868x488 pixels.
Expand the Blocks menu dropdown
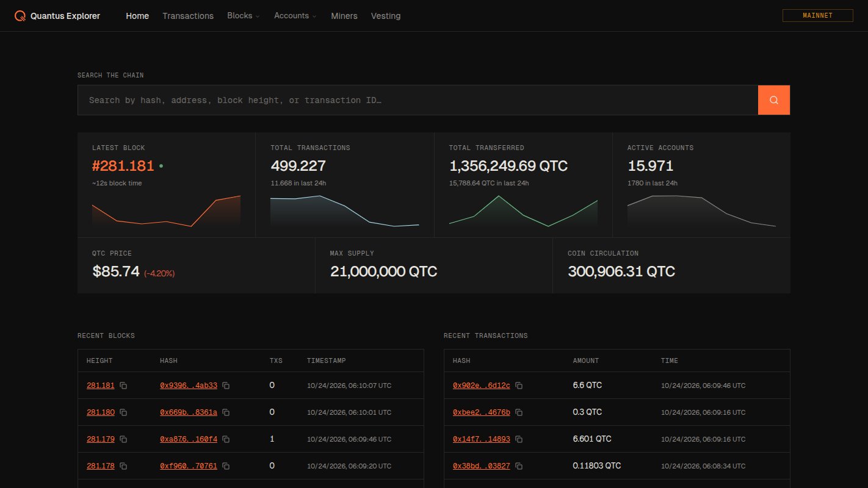[244, 16]
